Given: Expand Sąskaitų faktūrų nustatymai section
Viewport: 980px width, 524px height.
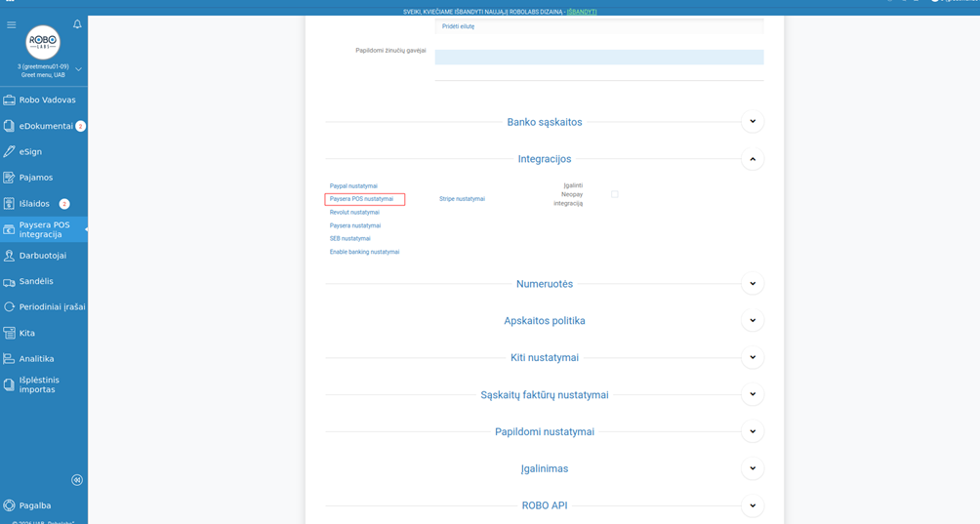Looking at the screenshot, I should pyautogui.click(x=753, y=394).
